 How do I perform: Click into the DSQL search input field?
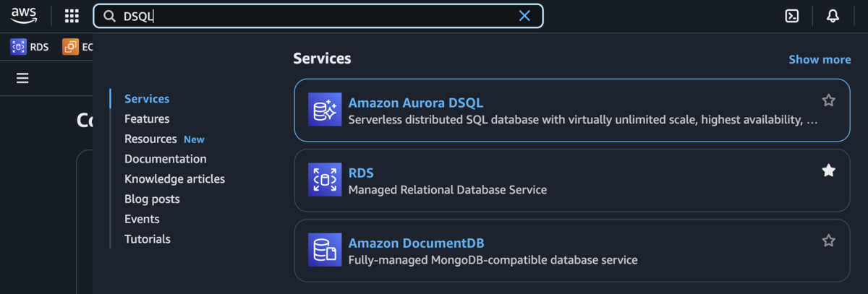point(318,16)
